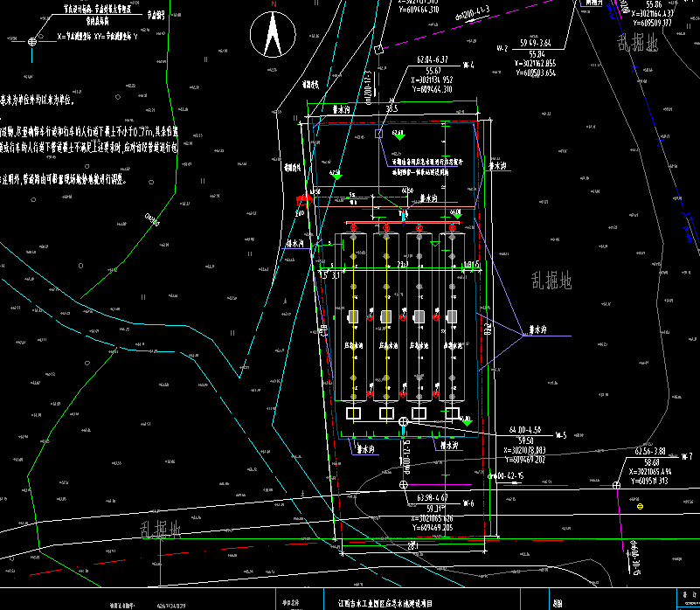
Task: Select the 排水沟 label west of the tanks
Action: tap(295, 243)
